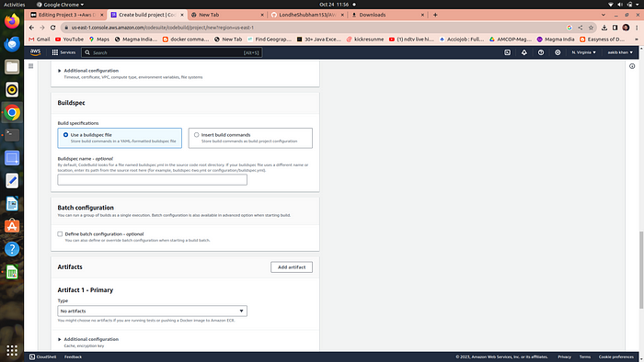
Task: Open the info panel icon at right
Action: click(632, 66)
